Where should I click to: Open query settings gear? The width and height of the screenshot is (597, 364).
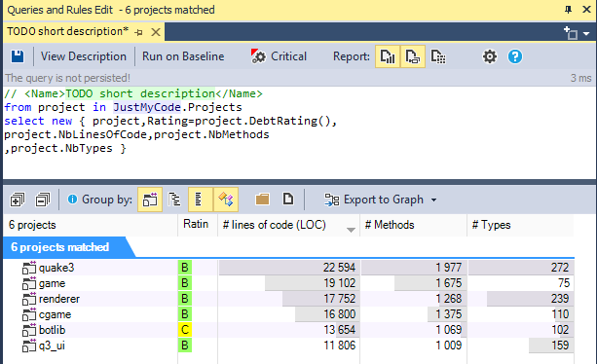[x=490, y=56]
